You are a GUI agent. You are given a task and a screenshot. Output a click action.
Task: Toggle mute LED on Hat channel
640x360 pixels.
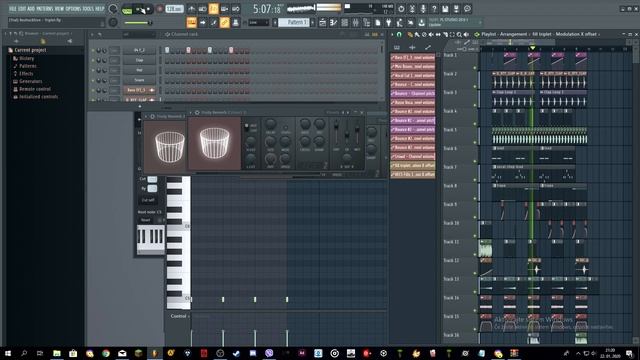click(93, 70)
